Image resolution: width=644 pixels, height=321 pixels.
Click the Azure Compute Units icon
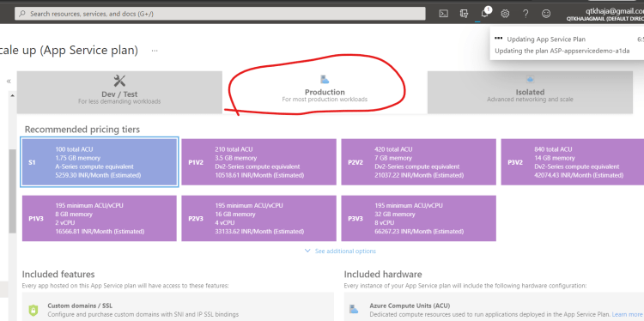(353, 309)
